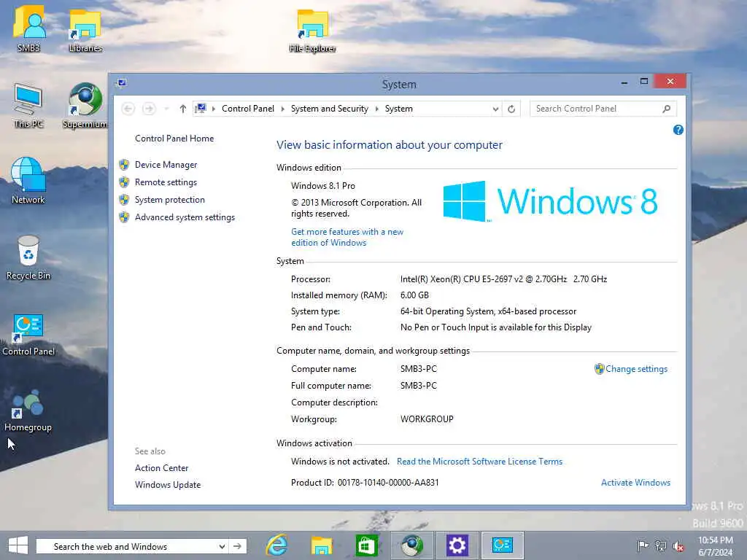This screenshot has width=747, height=560.
Task: Open Control Panel Home
Action: [174, 139]
